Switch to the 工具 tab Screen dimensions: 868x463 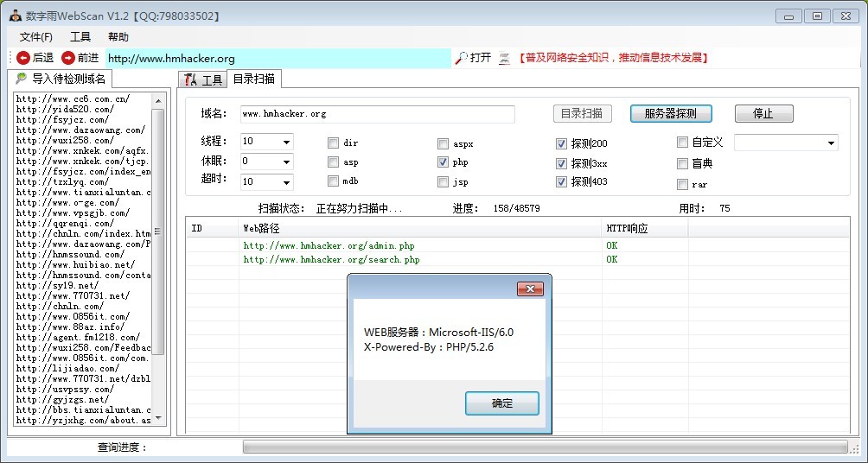pyautogui.click(x=202, y=80)
